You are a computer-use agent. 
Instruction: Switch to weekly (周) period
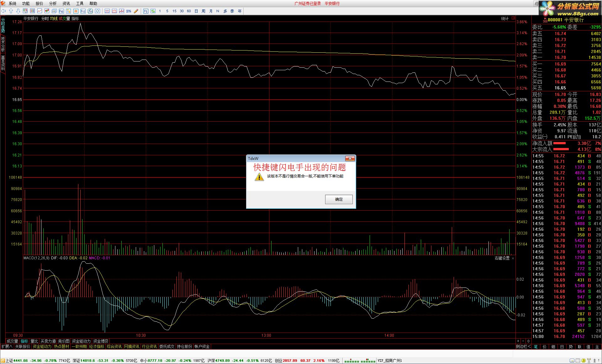(x=203, y=11)
